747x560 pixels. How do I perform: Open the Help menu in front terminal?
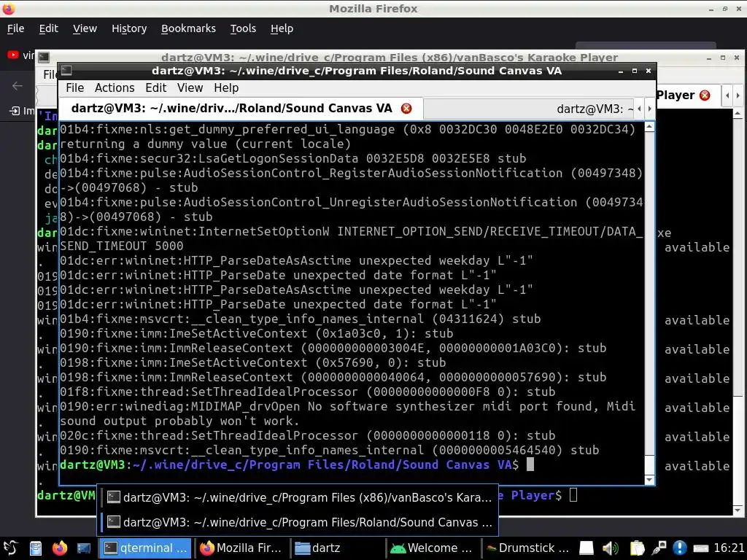(226, 88)
